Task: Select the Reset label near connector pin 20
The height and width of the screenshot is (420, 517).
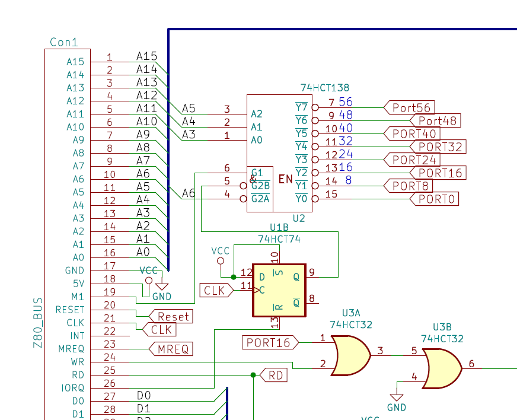Action: click(171, 317)
